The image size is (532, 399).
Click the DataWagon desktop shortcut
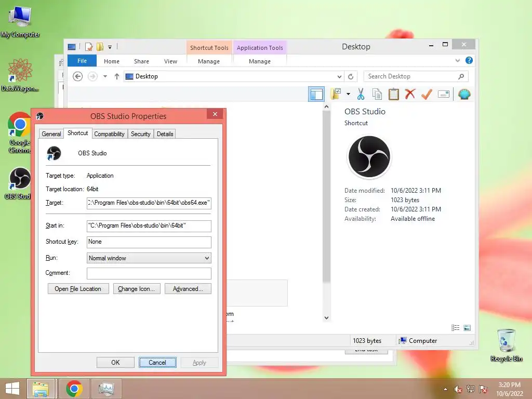coord(20,75)
